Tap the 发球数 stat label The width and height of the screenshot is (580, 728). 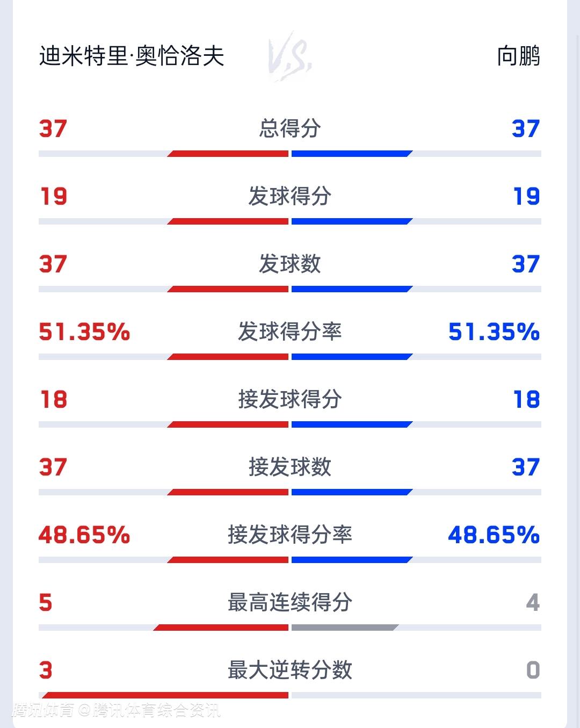pyautogui.click(x=290, y=264)
